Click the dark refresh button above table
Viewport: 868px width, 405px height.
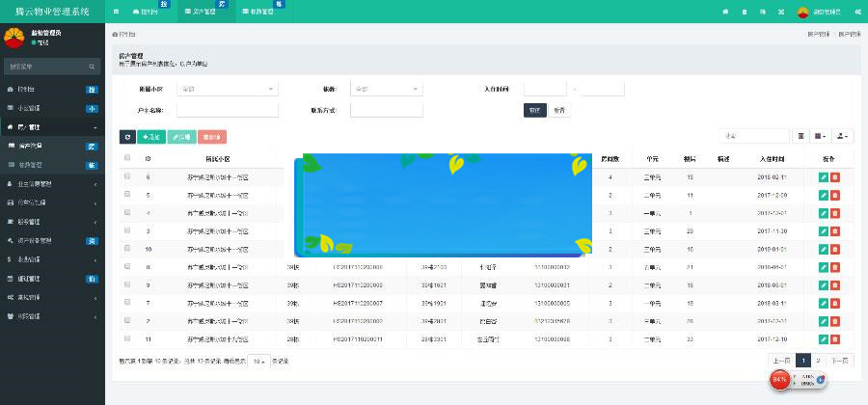pyautogui.click(x=126, y=137)
